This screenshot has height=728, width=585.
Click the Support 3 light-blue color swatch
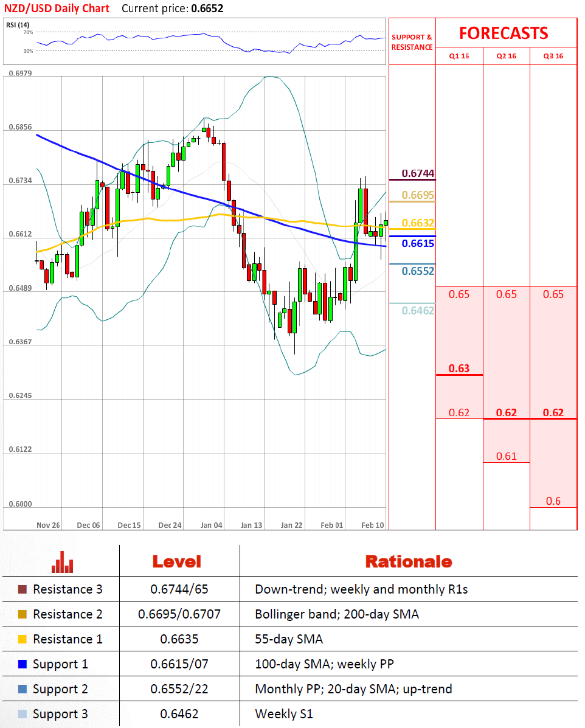click(x=22, y=714)
